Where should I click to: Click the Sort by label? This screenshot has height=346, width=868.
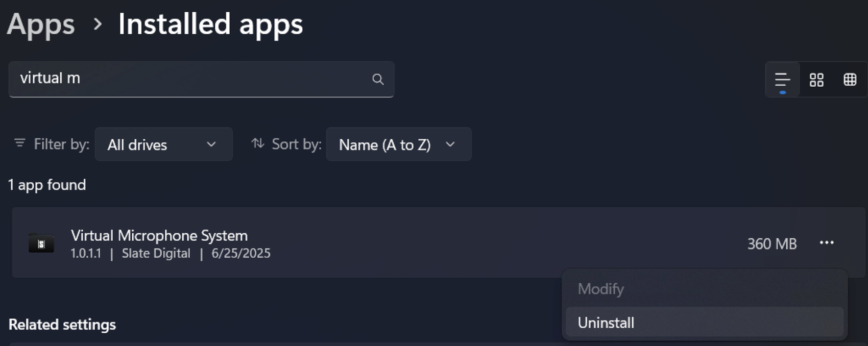[297, 144]
